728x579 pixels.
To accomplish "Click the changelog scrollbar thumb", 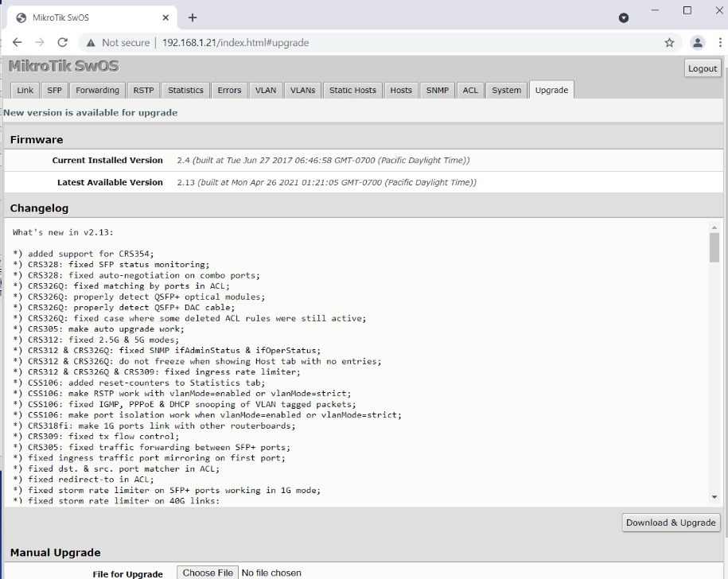I will coord(714,248).
